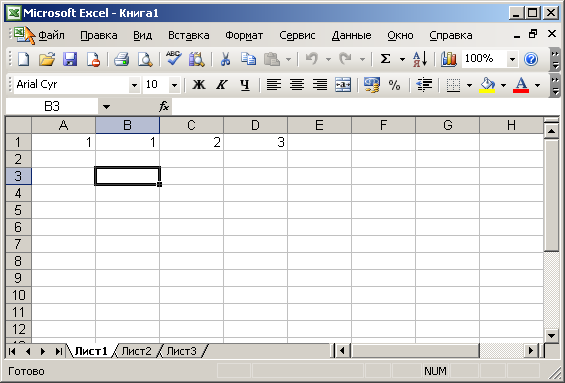Open Print Preview magnifier icon
The height and width of the screenshot is (383, 565).
pyautogui.click(x=145, y=59)
